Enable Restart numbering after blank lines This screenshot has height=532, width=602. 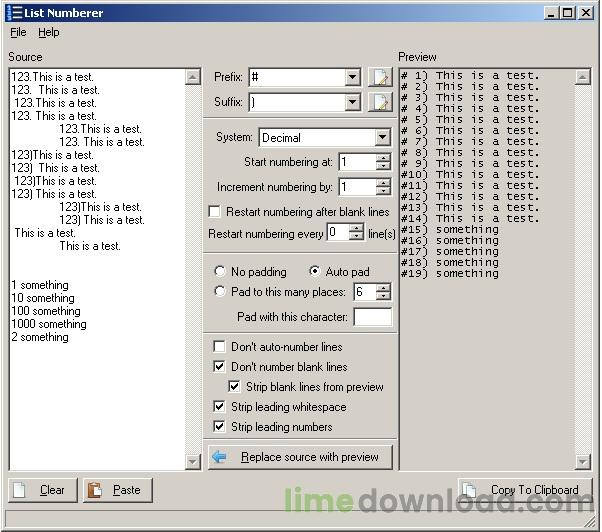[x=214, y=211]
